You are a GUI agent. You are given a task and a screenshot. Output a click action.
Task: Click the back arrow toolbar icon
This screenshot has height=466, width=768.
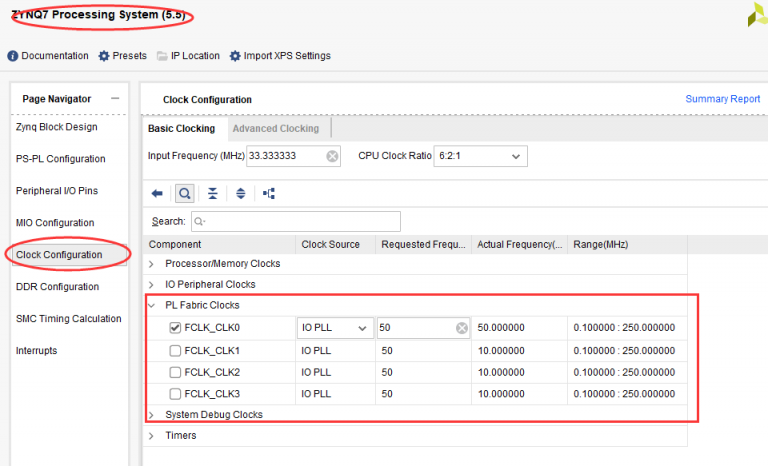pos(157,194)
